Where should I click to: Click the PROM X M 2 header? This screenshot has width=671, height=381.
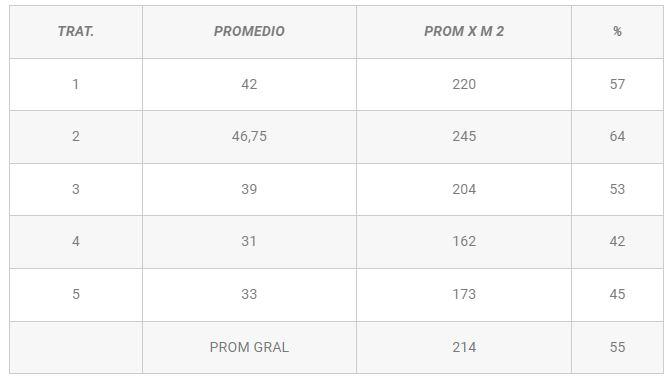click(x=464, y=32)
